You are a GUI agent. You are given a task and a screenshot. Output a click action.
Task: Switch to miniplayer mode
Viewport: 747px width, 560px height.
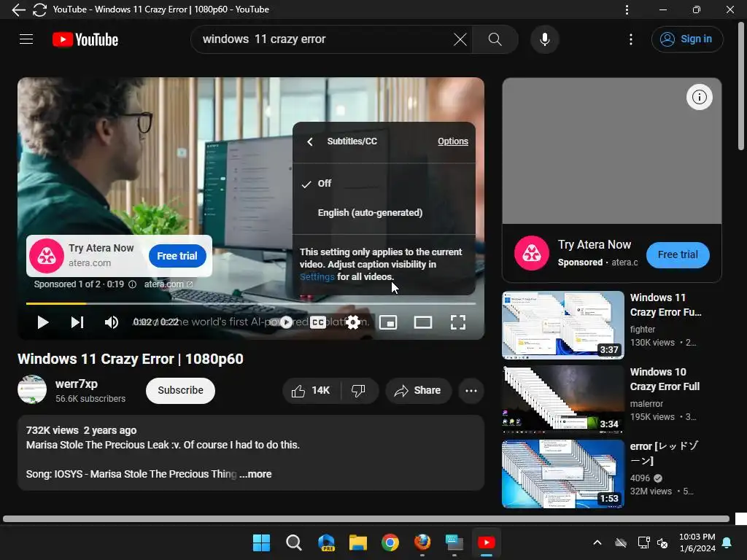point(388,322)
